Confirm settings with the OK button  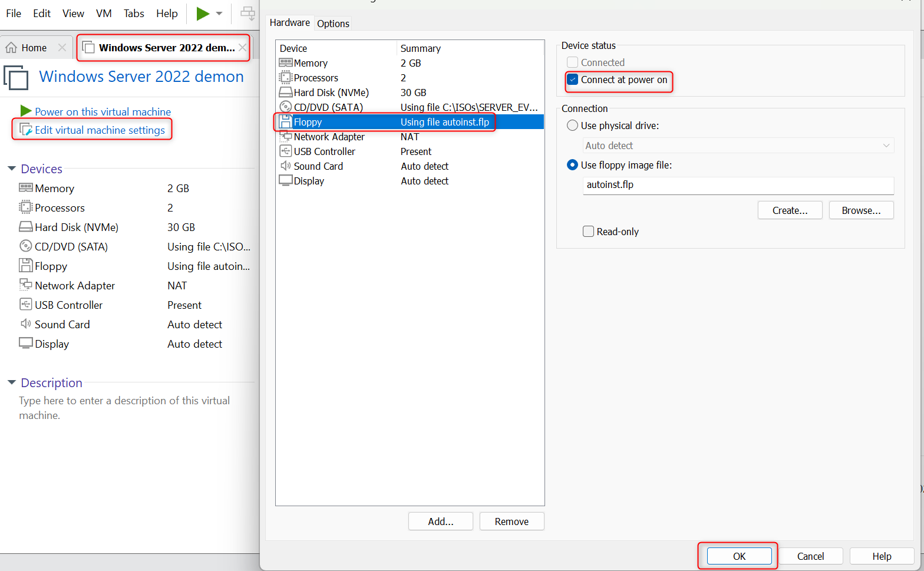(x=739, y=556)
